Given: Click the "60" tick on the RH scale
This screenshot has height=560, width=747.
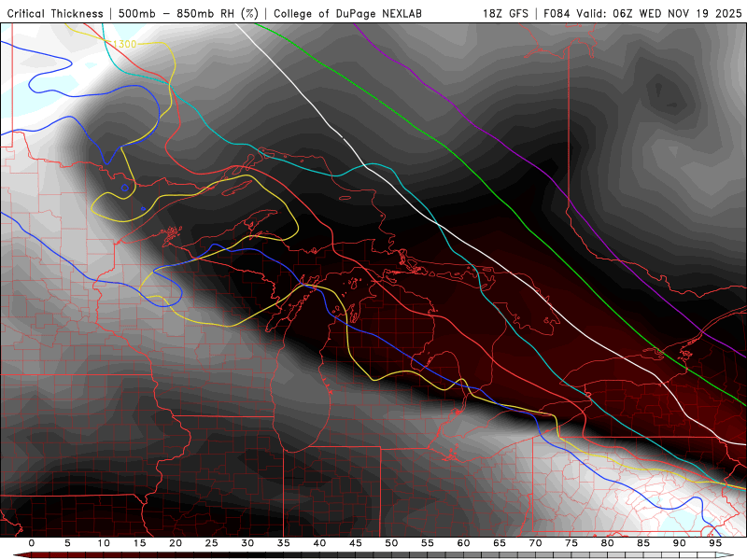Looking at the screenshot, I should tap(463, 543).
